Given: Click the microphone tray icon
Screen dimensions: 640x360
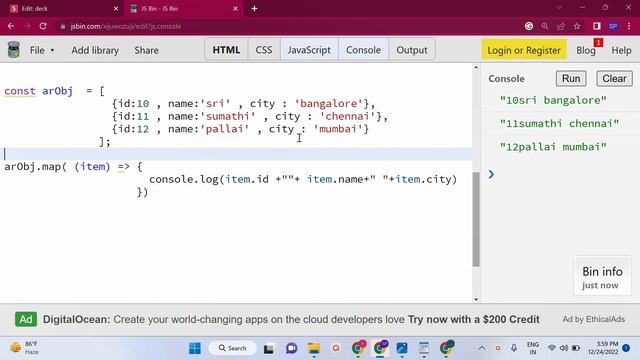Looking at the screenshot, I should click(x=514, y=348).
